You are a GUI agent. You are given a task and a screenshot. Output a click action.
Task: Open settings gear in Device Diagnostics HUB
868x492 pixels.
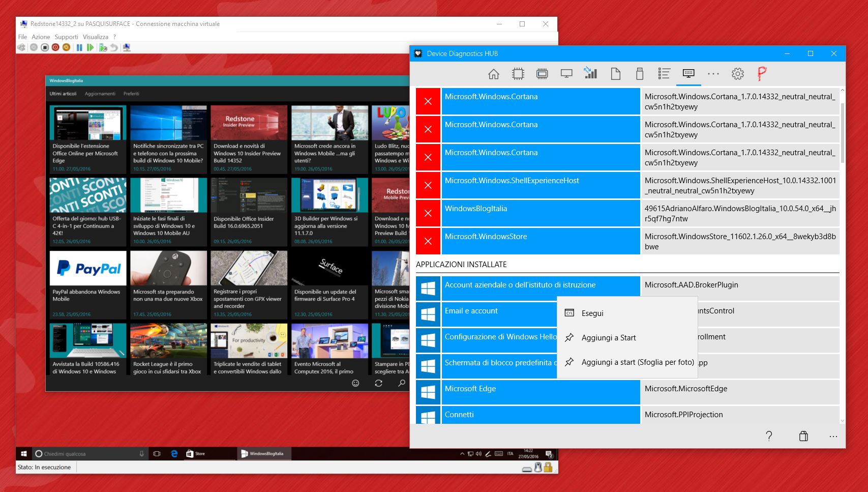tap(737, 74)
